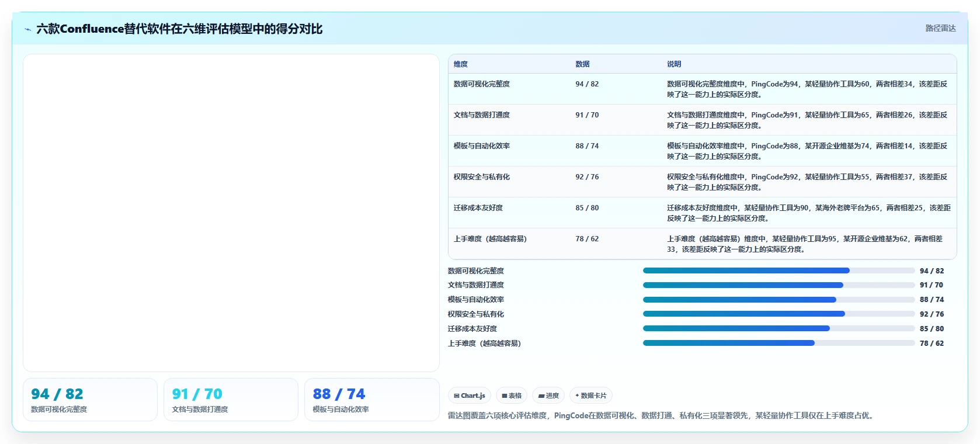Click the footer summary text about 雷达图覆盖六项核心评估维度
The height and width of the screenshot is (444, 980).
point(662,416)
